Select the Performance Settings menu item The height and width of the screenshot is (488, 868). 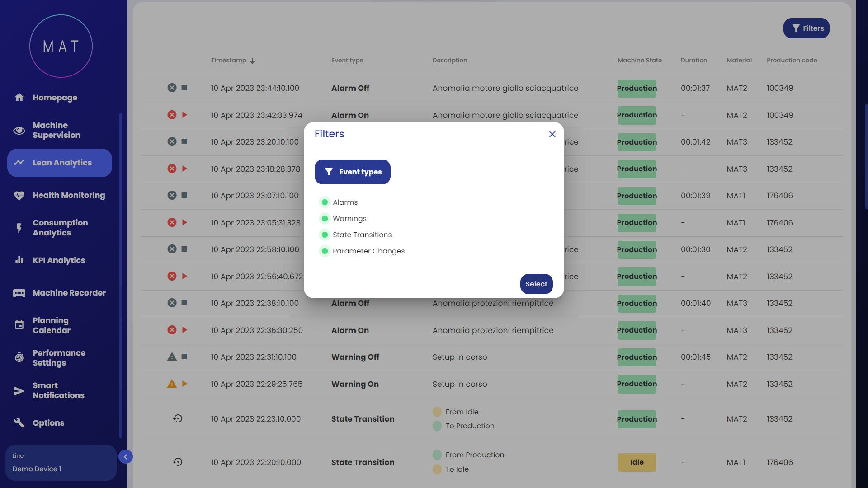59,357
